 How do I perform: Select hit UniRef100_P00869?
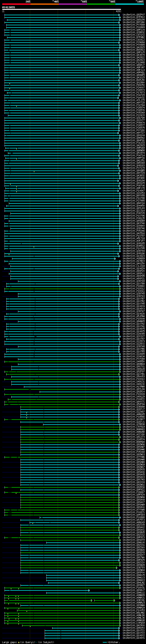133,27
